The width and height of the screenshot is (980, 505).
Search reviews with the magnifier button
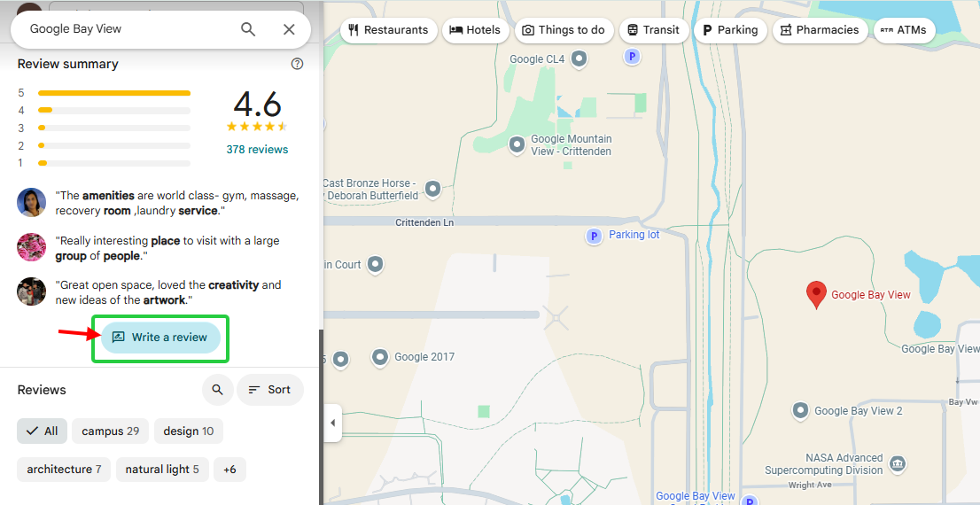coord(217,389)
